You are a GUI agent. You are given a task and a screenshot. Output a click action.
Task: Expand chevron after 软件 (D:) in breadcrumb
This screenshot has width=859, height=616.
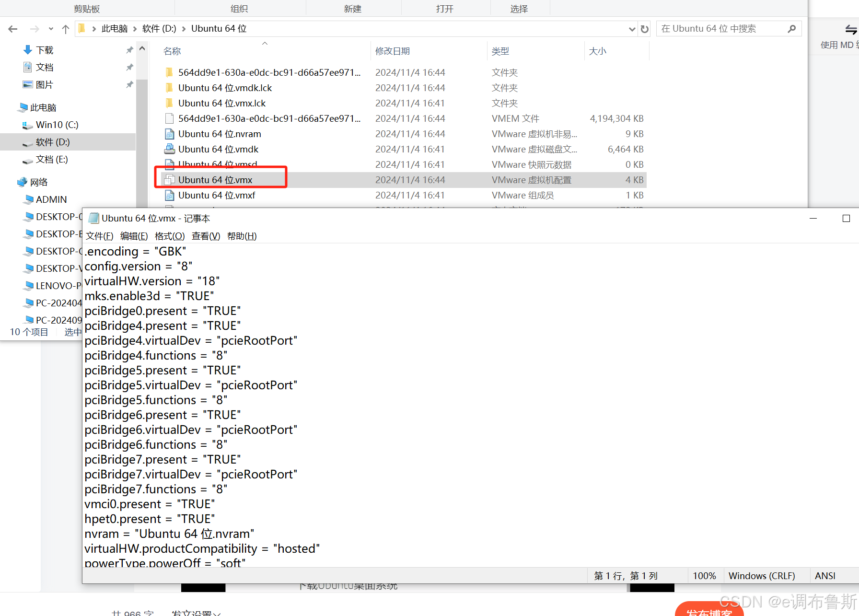click(184, 29)
